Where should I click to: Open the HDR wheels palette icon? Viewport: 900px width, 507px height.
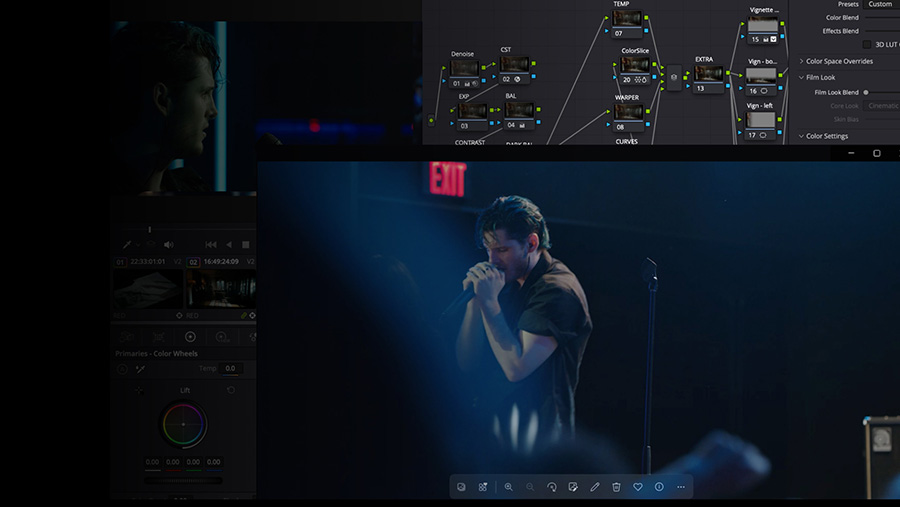(222, 337)
